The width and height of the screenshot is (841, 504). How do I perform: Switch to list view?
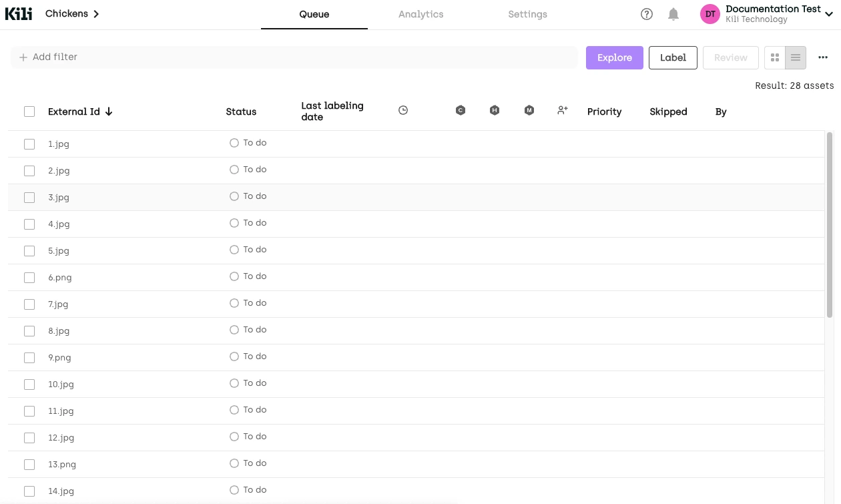tap(796, 58)
